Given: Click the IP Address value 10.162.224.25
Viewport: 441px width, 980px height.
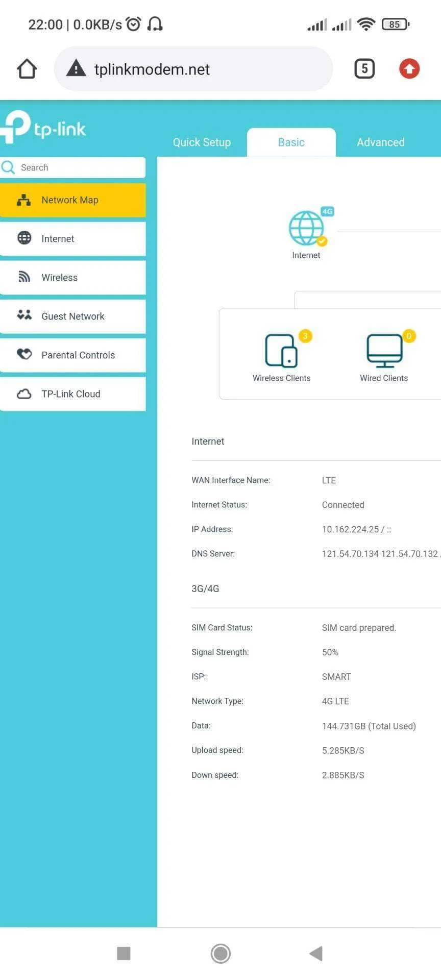Looking at the screenshot, I should point(350,529).
